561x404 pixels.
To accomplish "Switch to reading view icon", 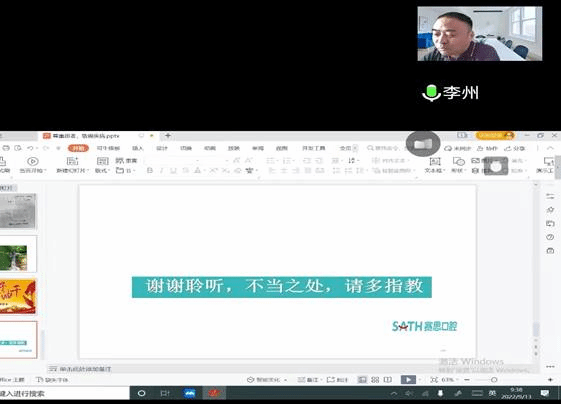I will (387, 380).
